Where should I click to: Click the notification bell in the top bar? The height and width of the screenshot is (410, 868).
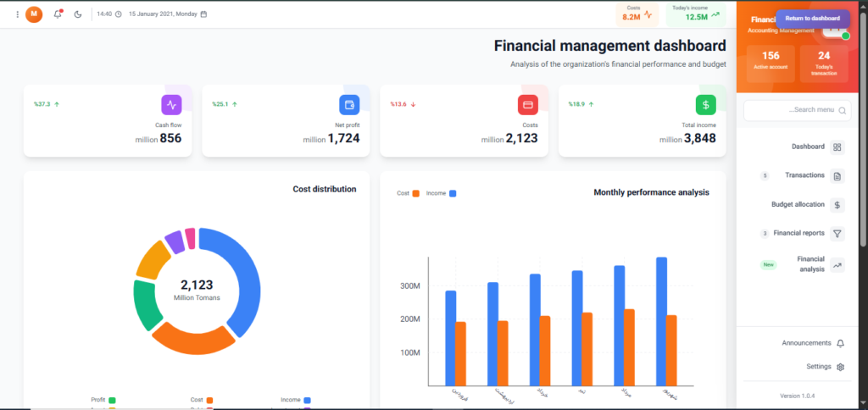point(58,14)
